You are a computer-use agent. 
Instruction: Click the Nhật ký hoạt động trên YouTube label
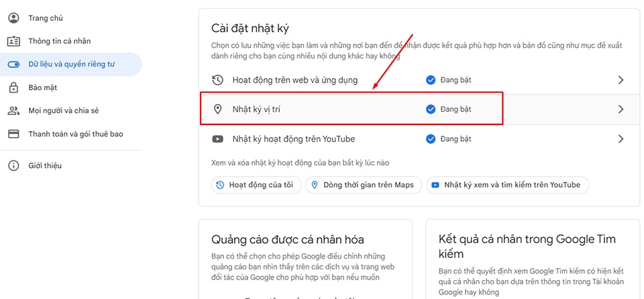pyautogui.click(x=294, y=139)
